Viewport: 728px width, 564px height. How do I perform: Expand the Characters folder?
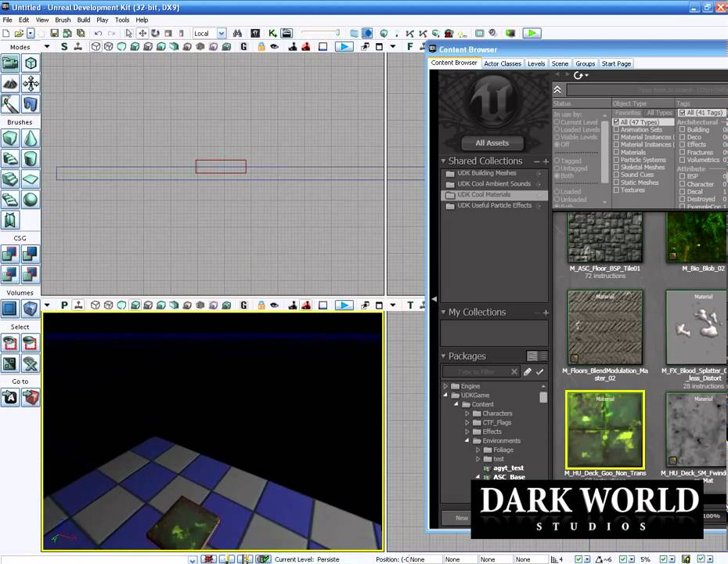click(x=467, y=414)
